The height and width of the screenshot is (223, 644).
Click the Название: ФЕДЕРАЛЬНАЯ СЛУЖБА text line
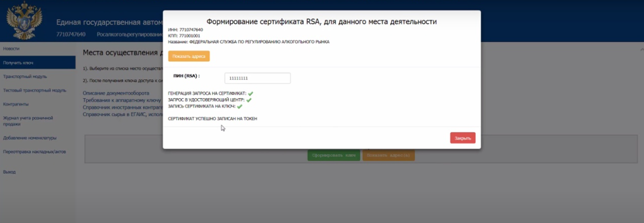[x=249, y=42]
